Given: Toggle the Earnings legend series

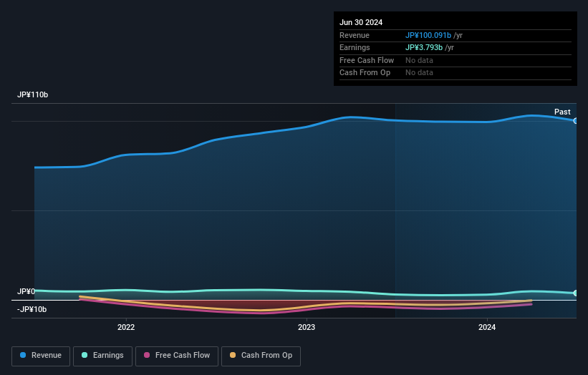Looking at the screenshot, I should click(x=102, y=356).
